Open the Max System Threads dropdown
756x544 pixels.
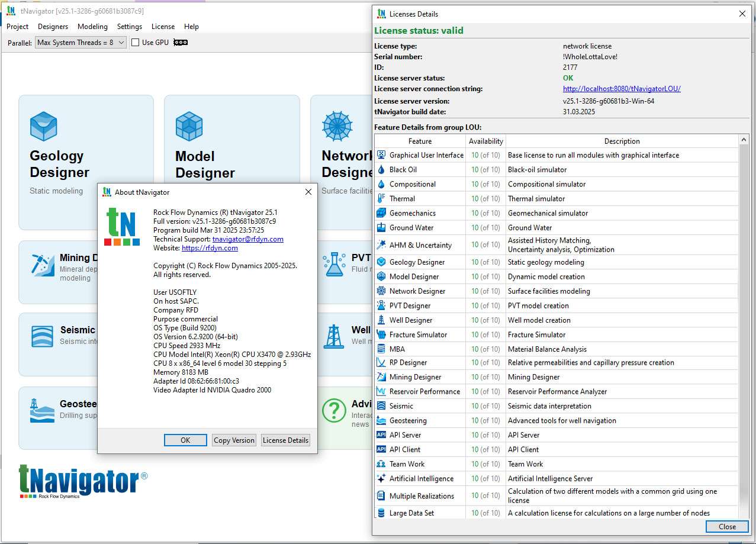coord(81,43)
